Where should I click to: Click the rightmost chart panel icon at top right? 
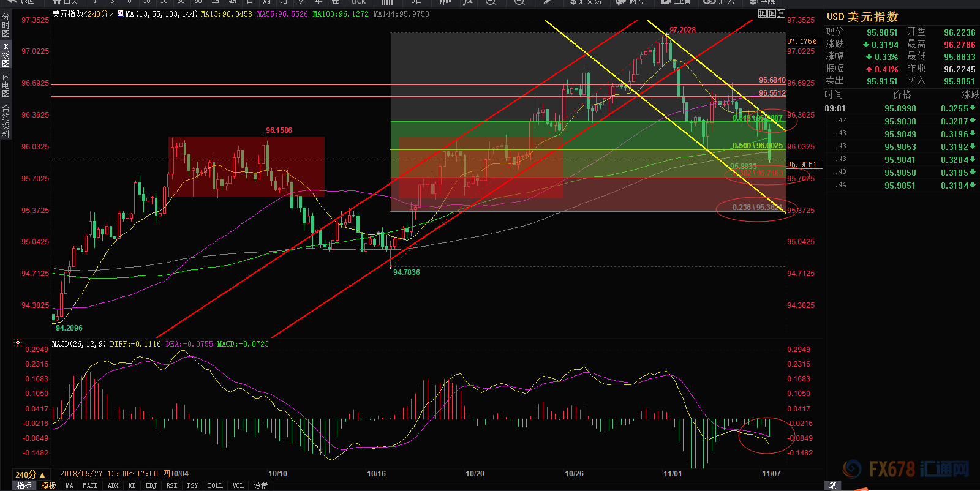pyautogui.click(x=780, y=13)
